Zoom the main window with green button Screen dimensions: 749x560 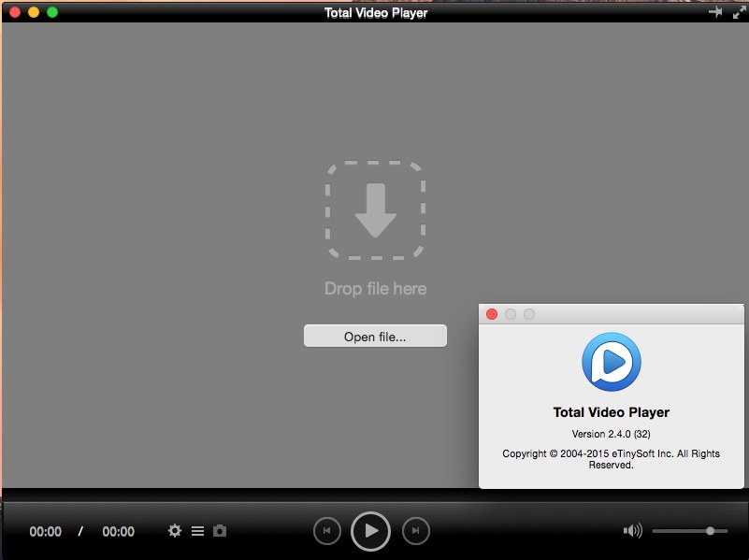click(x=52, y=12)
